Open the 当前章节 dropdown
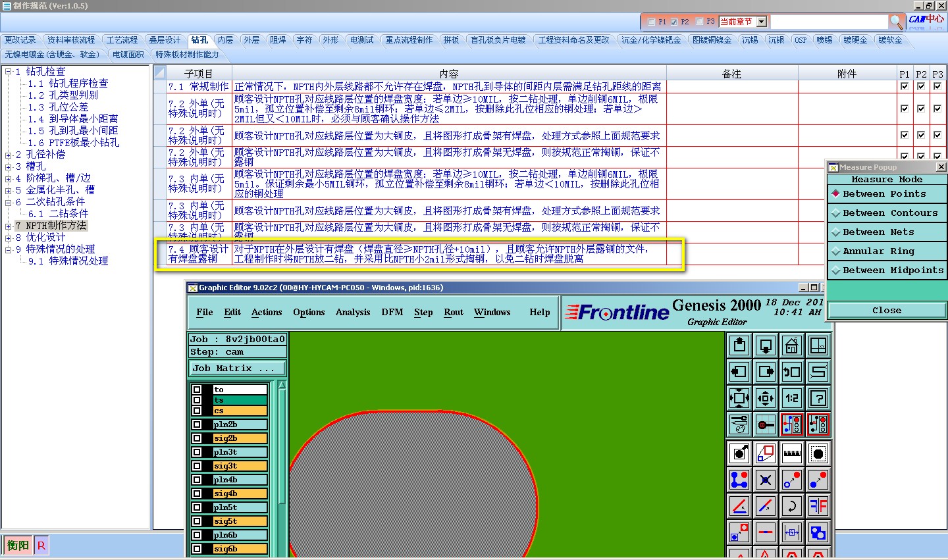The image size is (948, 560). click(762, 22)
